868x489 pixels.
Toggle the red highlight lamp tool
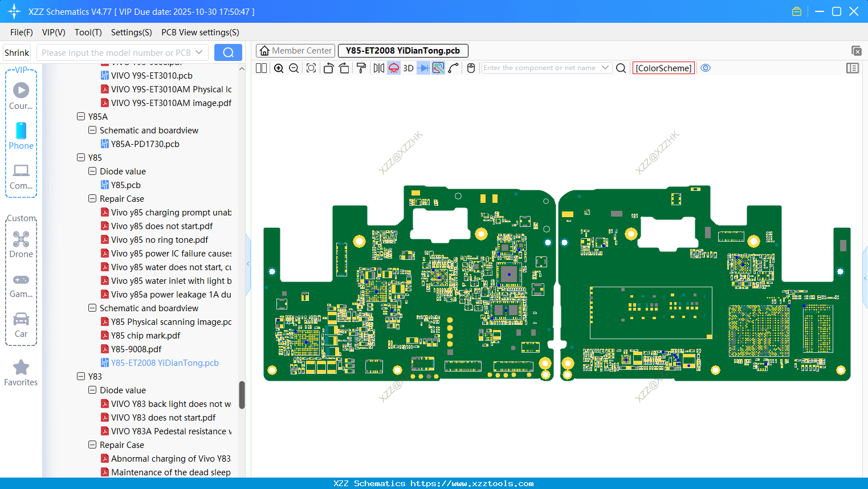(x=394, y=68)
